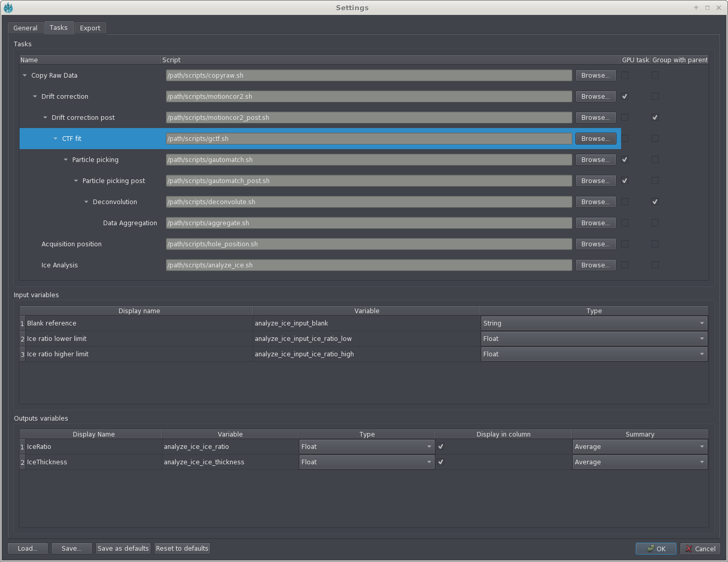Click Save as defaults button
Image resolution: width=728 pixels, height=562 pixels.
coord(123,549)
